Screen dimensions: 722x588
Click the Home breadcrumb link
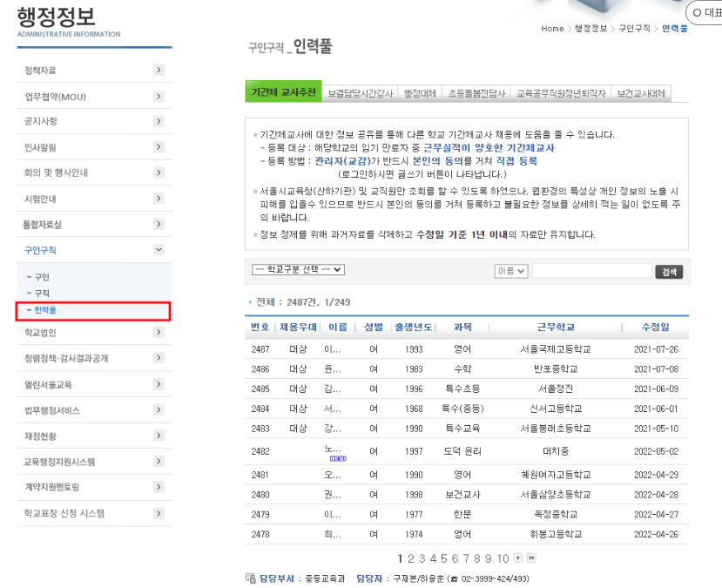click(552, 28)
